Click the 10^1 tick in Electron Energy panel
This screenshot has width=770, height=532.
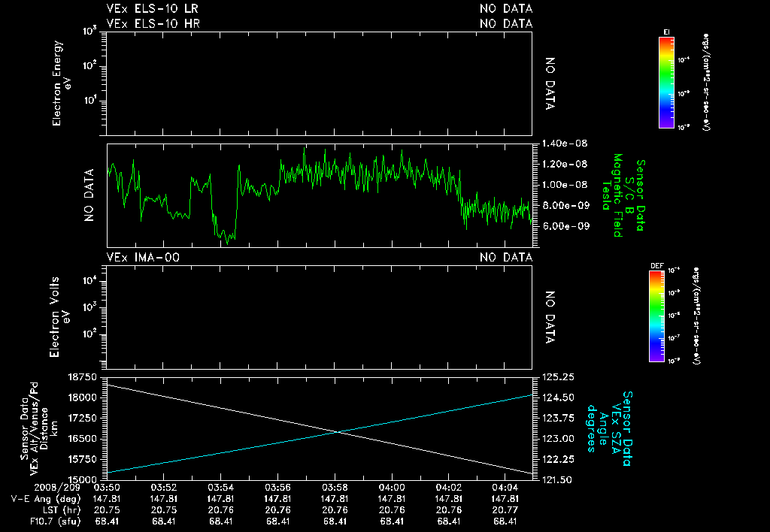pos(91,101)
